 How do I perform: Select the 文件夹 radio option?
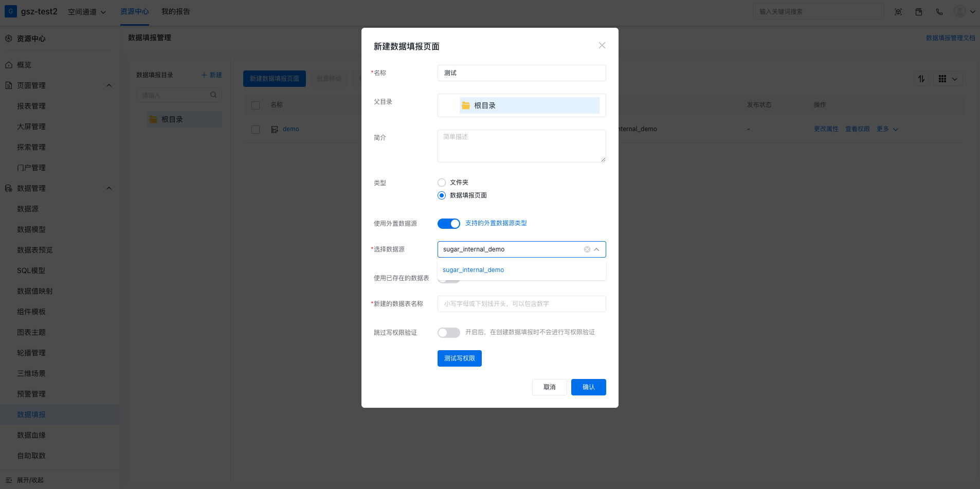click(442, 183)
